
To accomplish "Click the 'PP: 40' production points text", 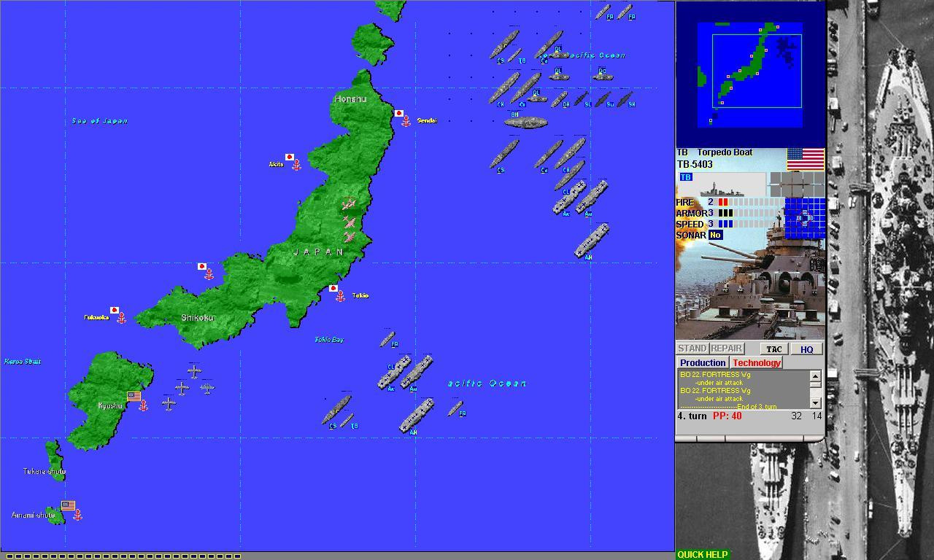I will tap(727, 416).
